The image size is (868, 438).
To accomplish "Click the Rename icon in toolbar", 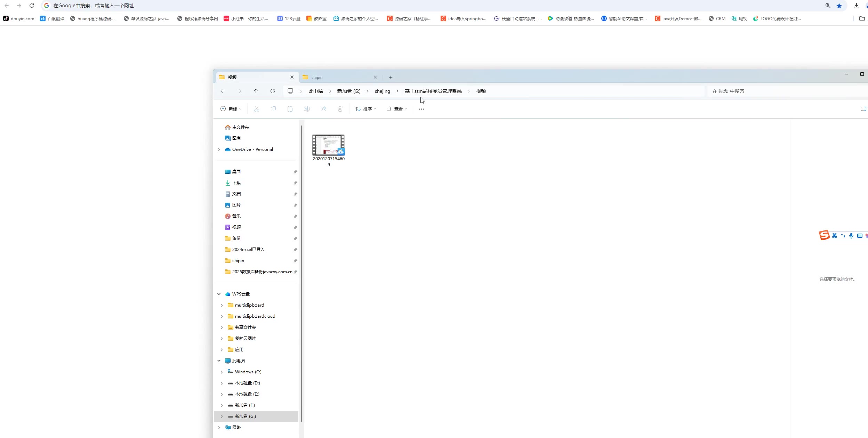I will tap(307, 109).
